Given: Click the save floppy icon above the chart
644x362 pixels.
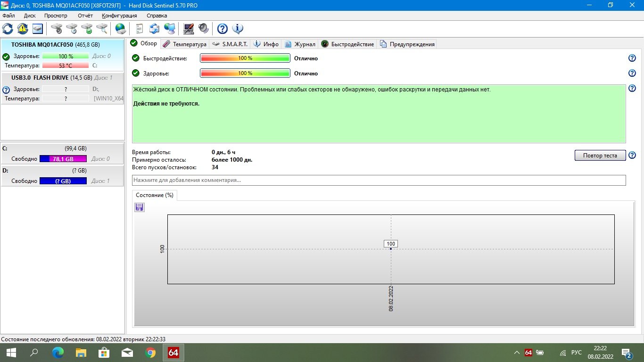Looking at the screenshot, I should click(x=140, y=207).
